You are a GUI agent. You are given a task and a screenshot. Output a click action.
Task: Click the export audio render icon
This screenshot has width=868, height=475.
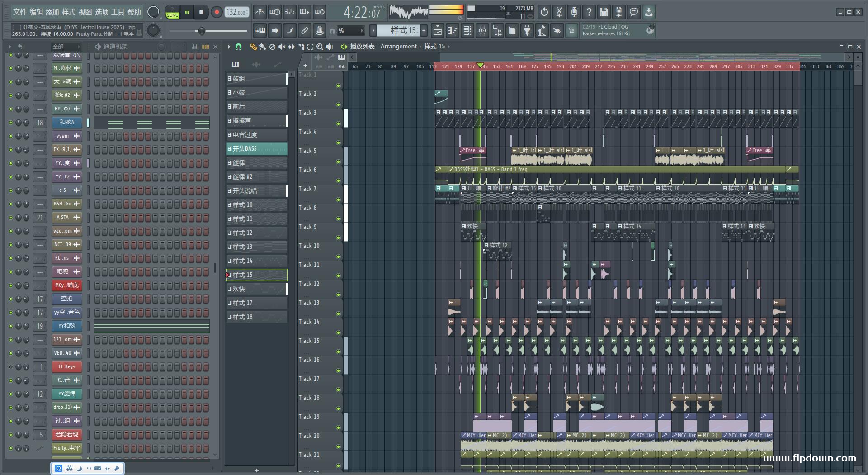pyautogui.click(x=619, y=12)
